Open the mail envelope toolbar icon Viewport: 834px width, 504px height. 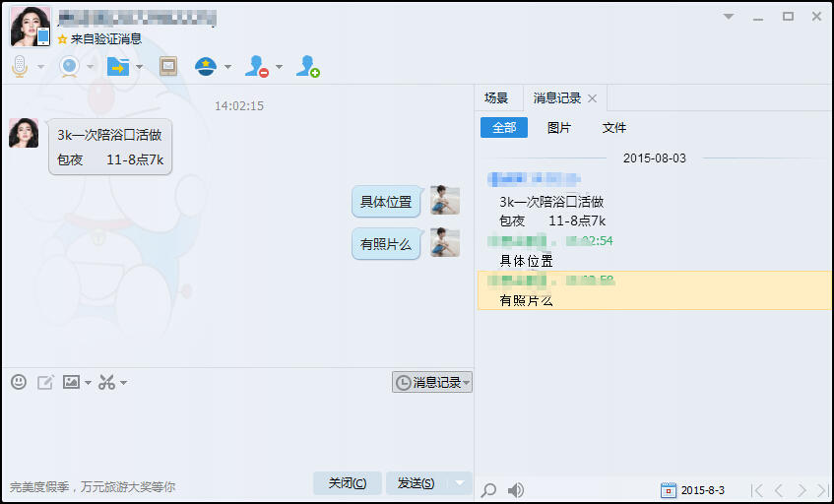point(168,67)
